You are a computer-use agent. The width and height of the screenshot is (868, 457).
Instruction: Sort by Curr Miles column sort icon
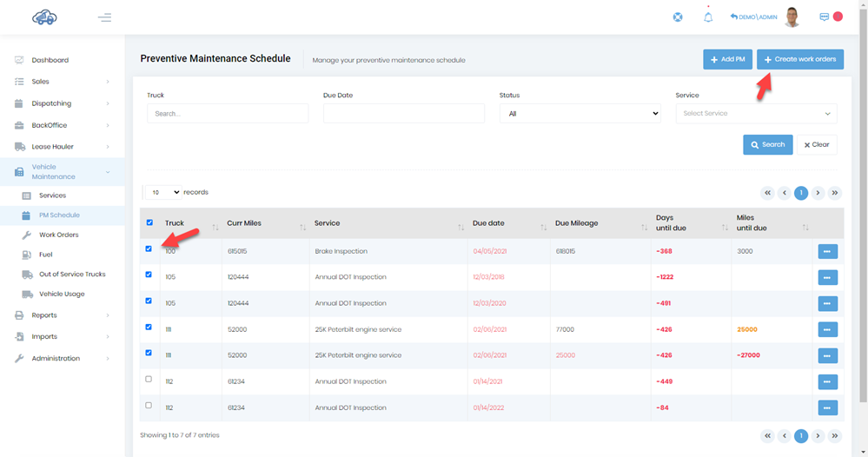tap(303, 228)
